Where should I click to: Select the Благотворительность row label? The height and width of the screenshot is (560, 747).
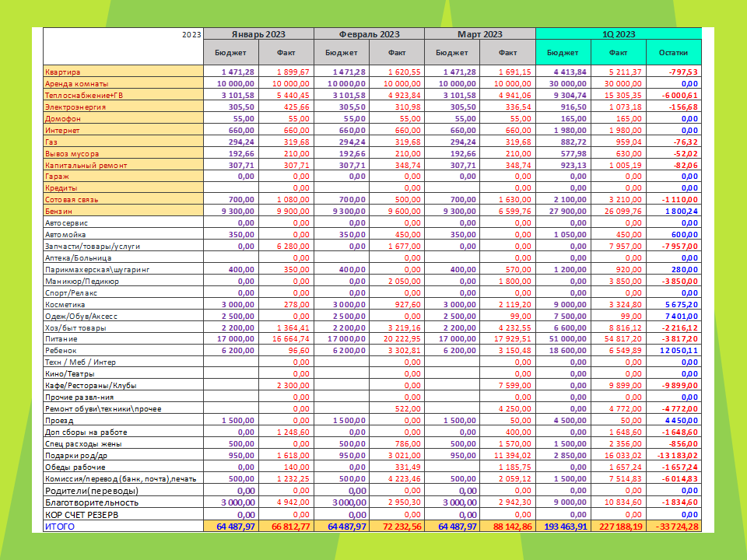[92, 502]
